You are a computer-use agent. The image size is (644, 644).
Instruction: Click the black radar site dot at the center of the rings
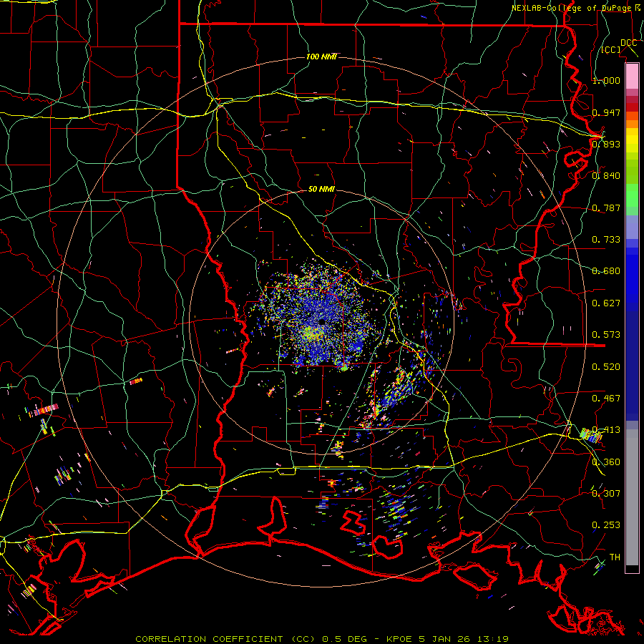(x=321, y=323)
